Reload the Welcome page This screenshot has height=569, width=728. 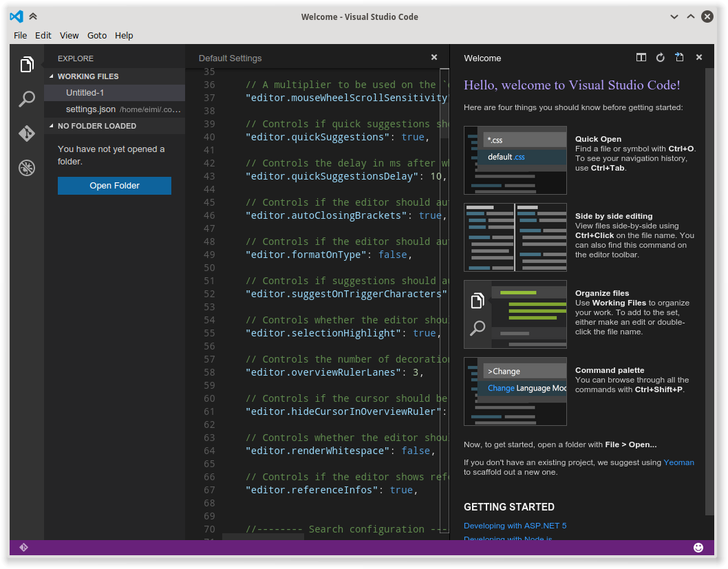(x=660, y=58)
